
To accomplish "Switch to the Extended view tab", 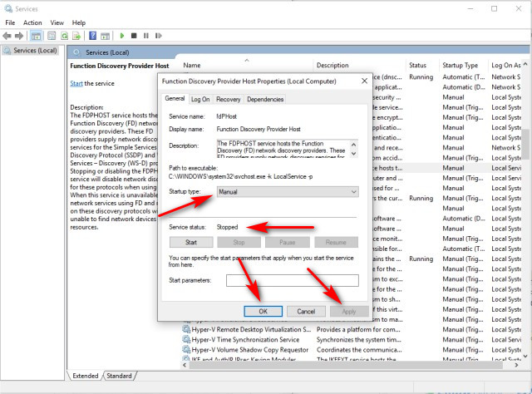I will coord(85,376).
